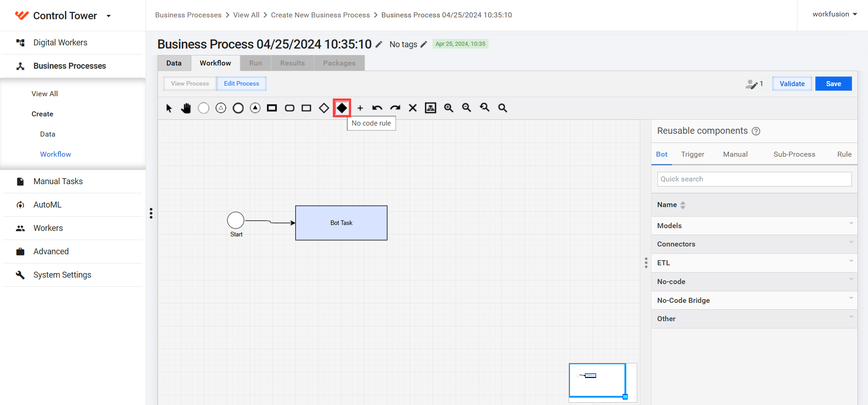Select the No code rule diamond
Viewport: 868px width, 405px height.
[x=342, y=108]
